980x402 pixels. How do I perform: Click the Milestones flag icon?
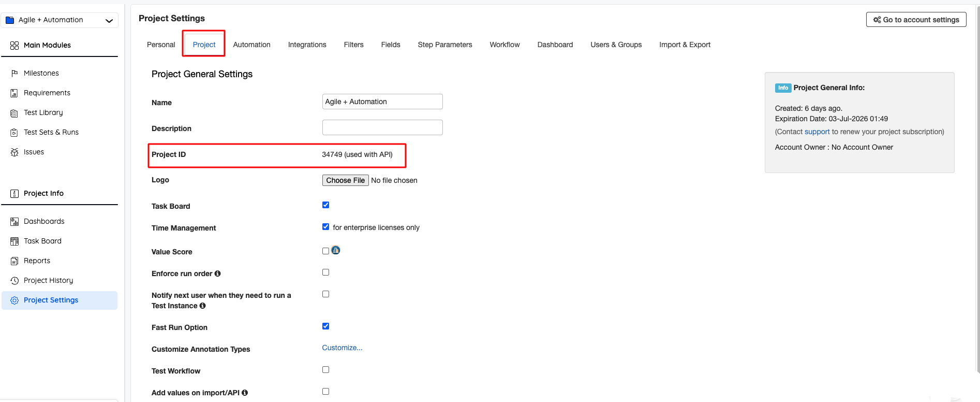[14, 74]
